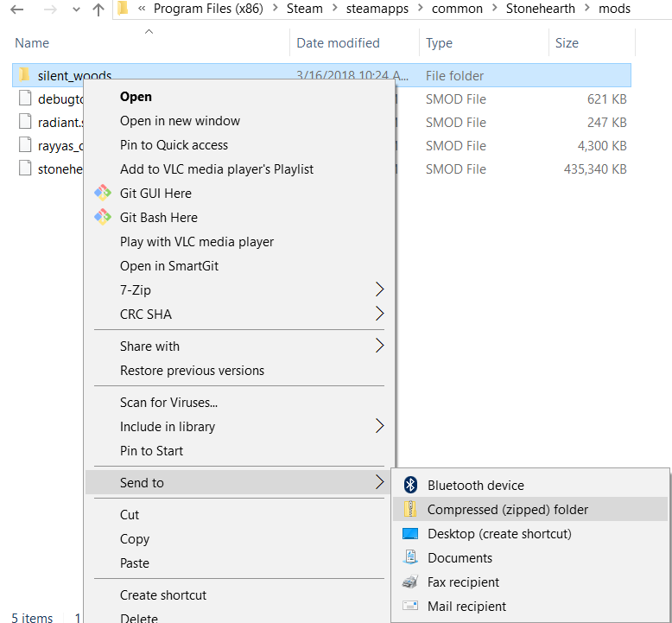Click the Fax recipient icon

tap(410, 582)
